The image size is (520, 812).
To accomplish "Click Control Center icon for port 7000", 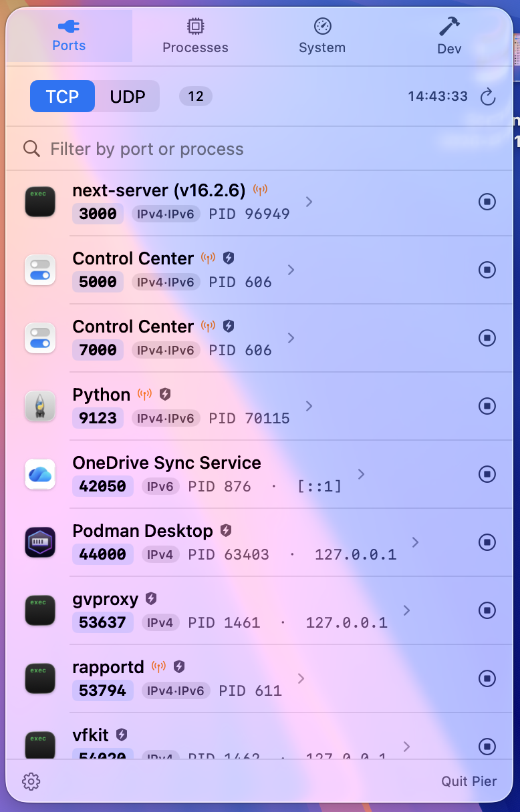I will pyautogui.click(x=40, y=338).
